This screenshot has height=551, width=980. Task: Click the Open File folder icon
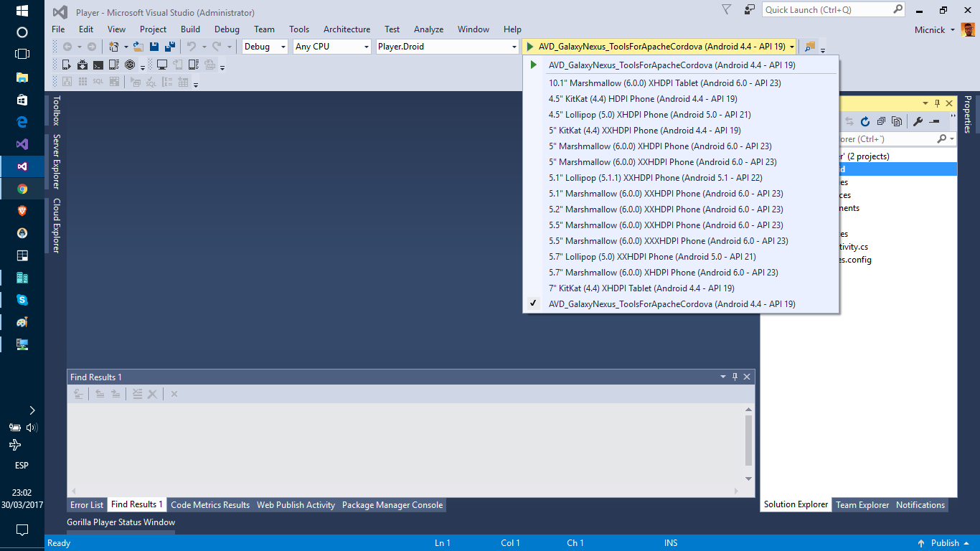pyautogui.click(x=138, y=47)
